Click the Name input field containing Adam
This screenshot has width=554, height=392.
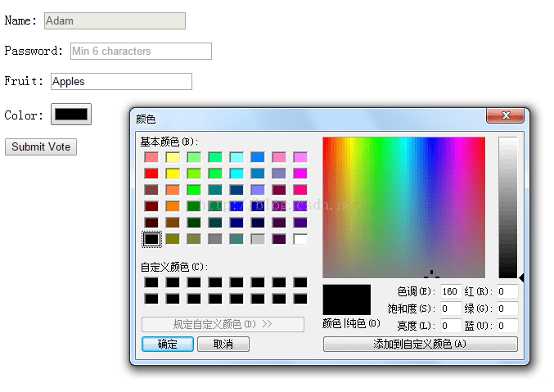(115, 20)
